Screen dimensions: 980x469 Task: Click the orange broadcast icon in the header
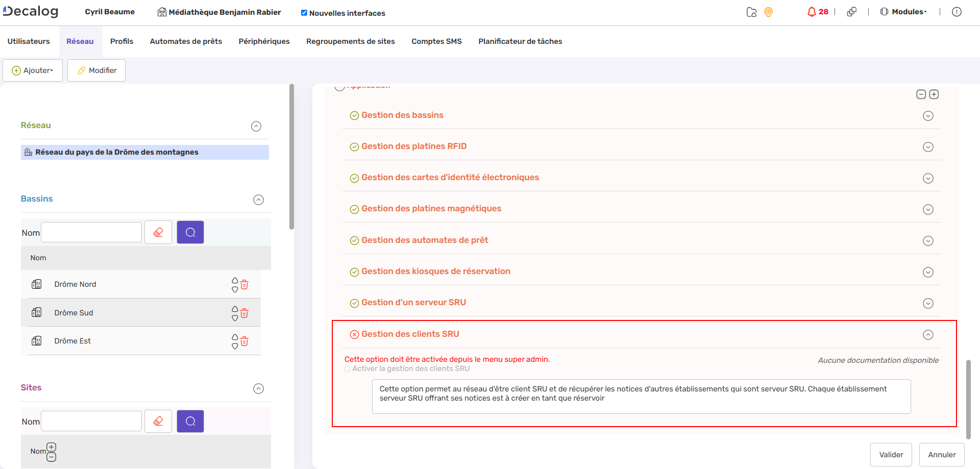point(768,12)
